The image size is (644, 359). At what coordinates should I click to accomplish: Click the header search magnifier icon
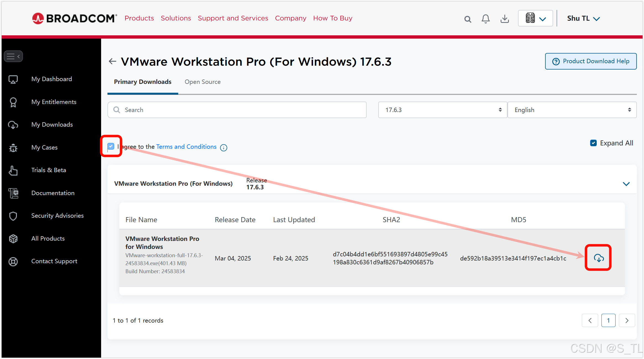coord(467,19)
